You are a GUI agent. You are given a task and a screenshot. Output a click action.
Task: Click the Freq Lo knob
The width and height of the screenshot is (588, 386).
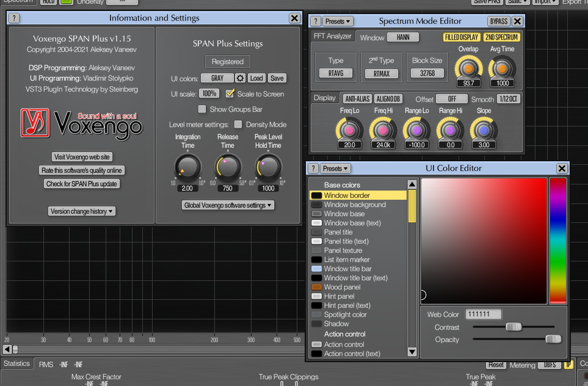pos(349,130)
